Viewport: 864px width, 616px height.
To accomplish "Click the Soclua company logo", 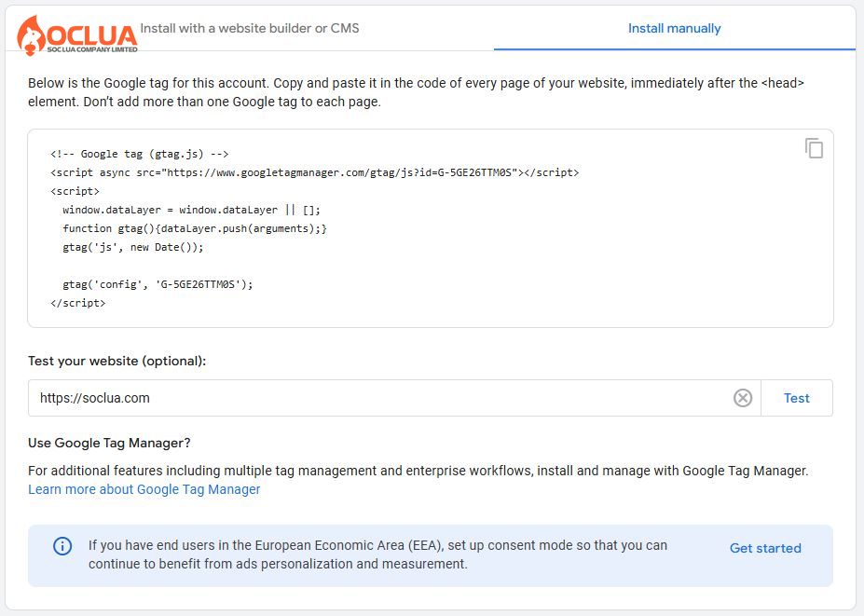I will [77, 35].
